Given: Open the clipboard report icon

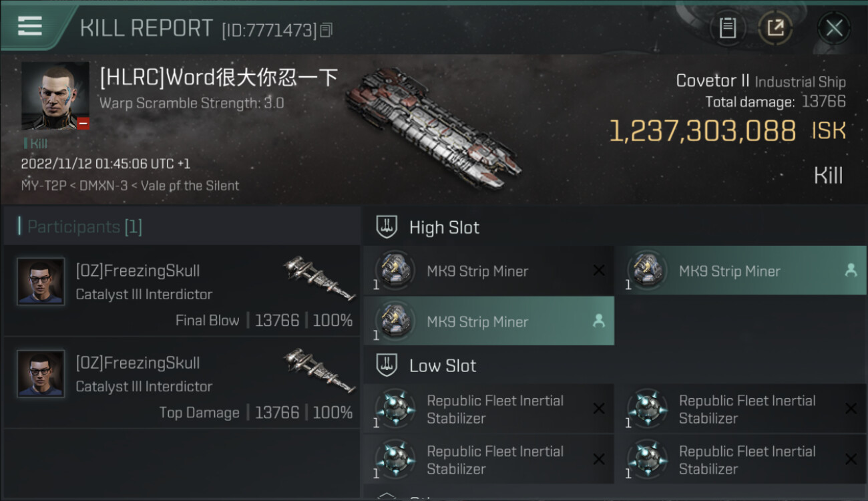Looking at the screenshot, I should tap(728, 28).
